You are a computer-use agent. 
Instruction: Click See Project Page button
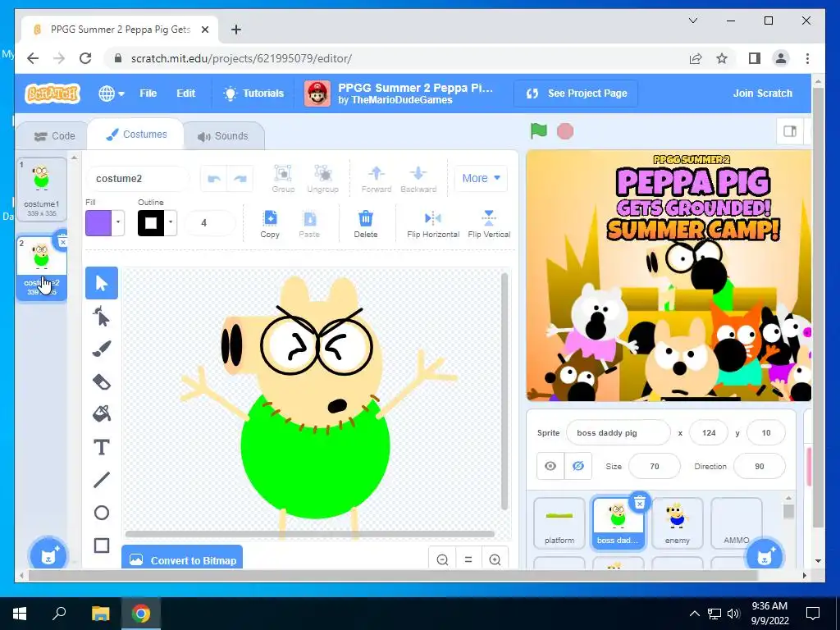(x=576, y=94)
